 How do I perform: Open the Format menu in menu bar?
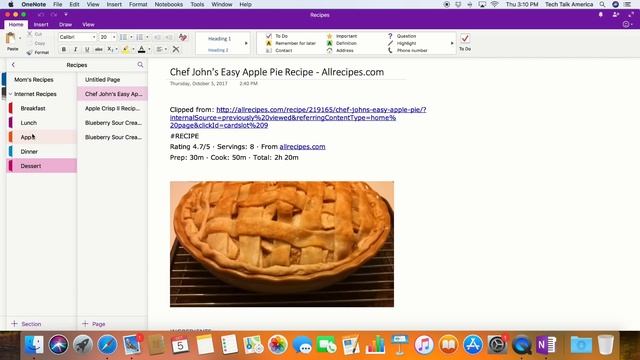click(x=138, y=4)
